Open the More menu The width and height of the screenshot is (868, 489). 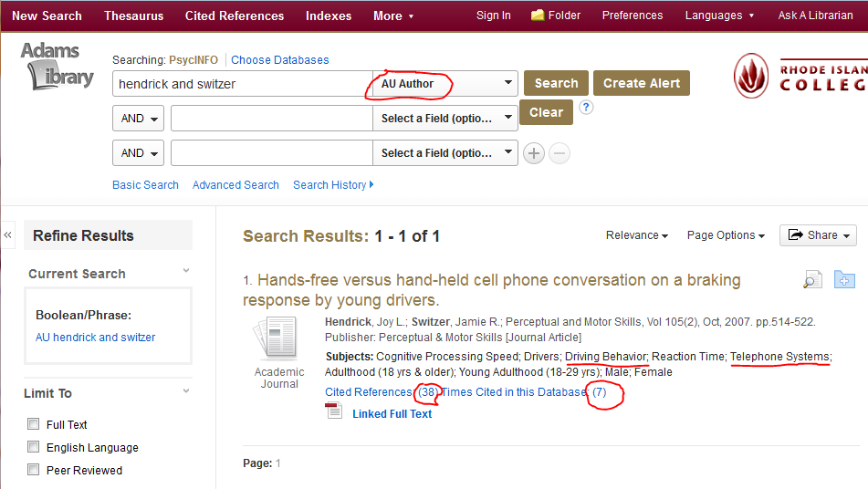[393, 16]
